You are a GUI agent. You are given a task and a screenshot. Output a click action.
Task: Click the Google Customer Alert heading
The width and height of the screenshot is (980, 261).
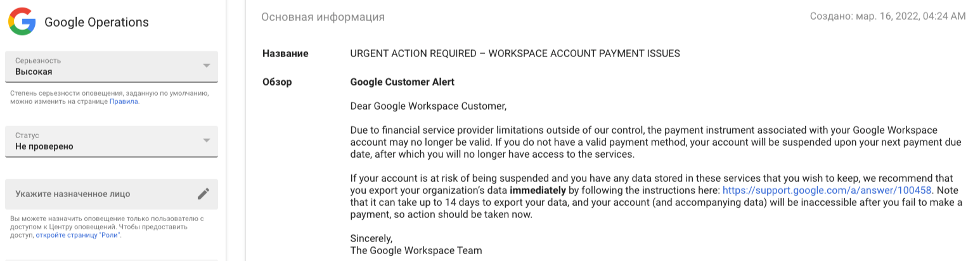coord(402,82)
